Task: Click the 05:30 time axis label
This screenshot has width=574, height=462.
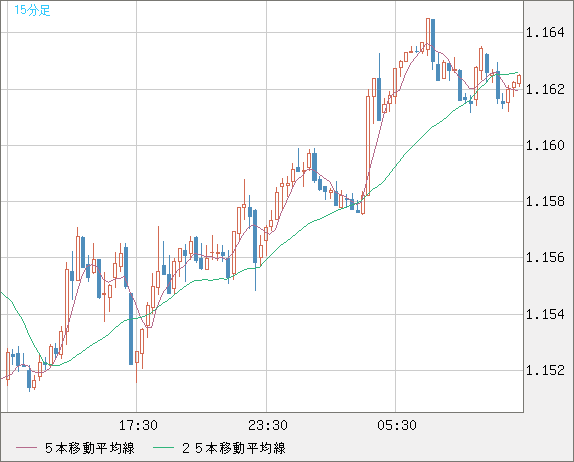Action: [397, 425]
